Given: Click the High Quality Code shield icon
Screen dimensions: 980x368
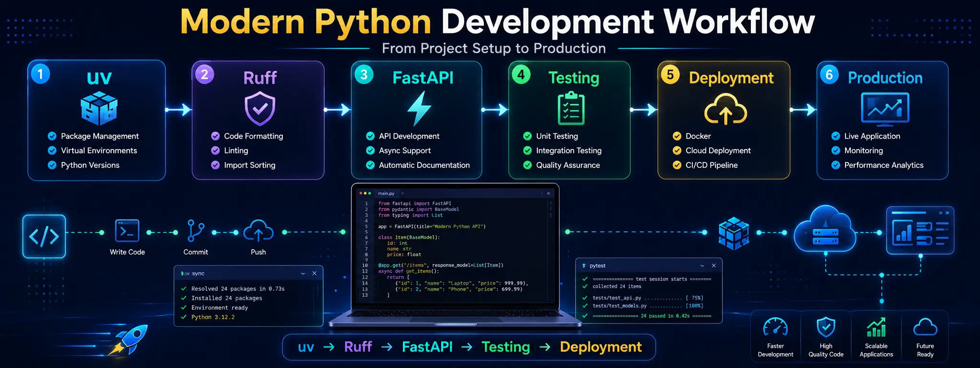Looking at the screenshot, I should pyautogui.click(x=826, y=327).
